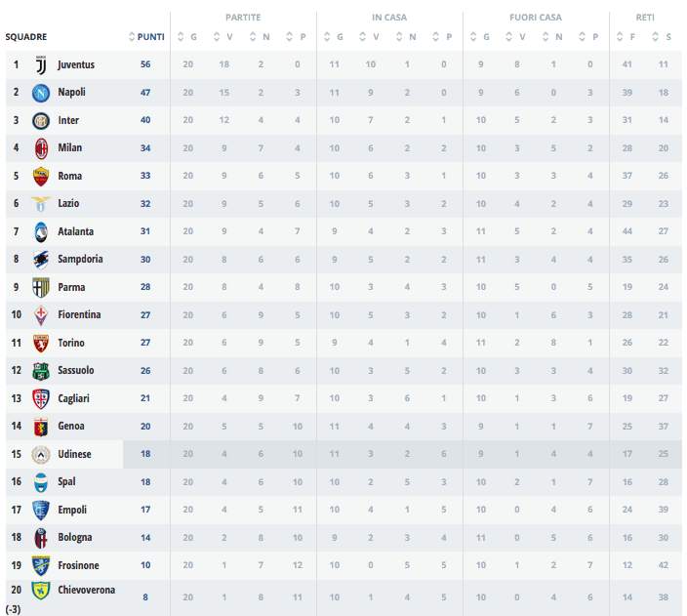Image resolution: width=687 pixels, height=616 pixels.
Task: Click the Roma club logo
Action: [41, 177]
